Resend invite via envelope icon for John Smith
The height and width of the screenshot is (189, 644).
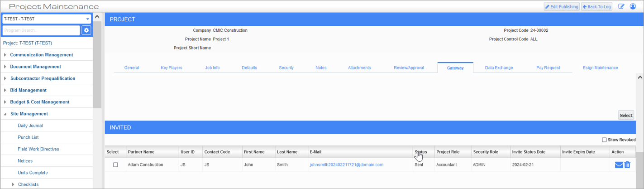point(619,165)
